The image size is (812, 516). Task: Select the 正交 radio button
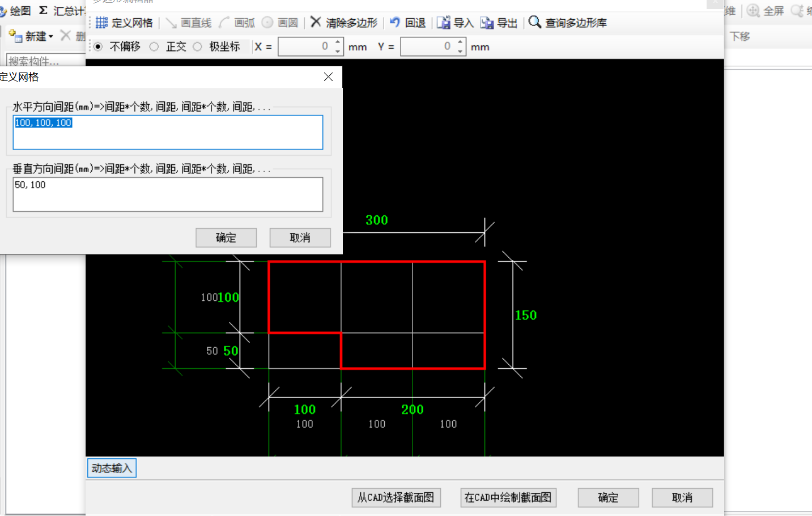pos(154,46)
